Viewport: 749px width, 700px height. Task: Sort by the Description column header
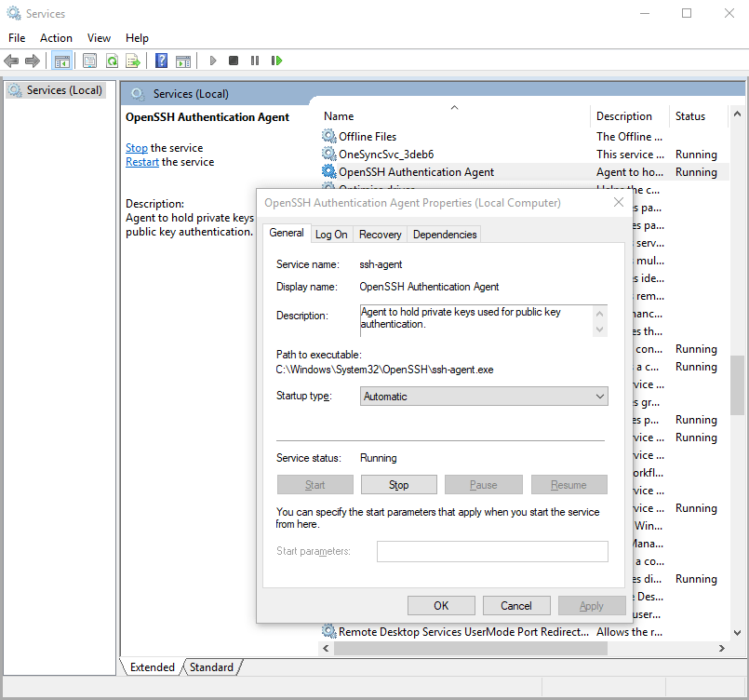pos(630,116)
